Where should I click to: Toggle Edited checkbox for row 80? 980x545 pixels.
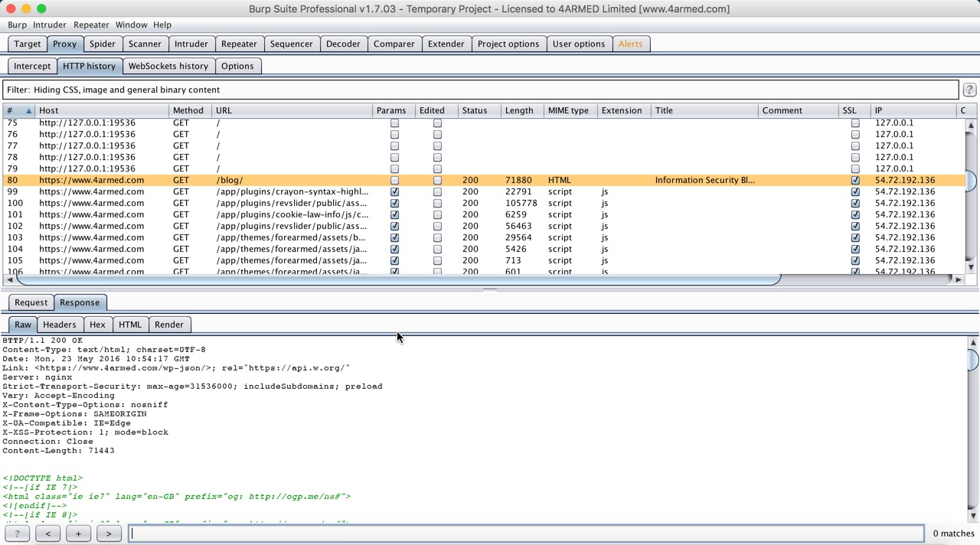click(x=437, y=180)
